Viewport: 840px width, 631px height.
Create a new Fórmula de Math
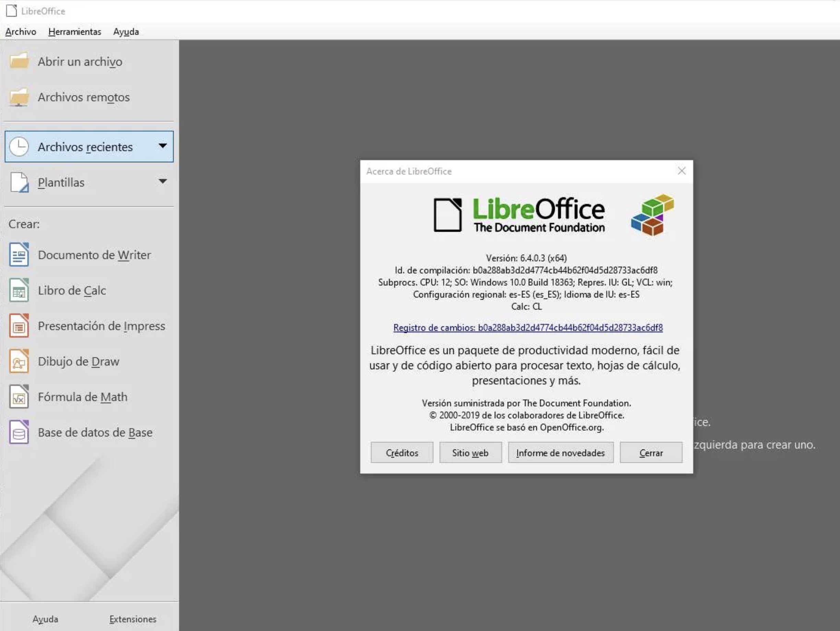click(83, 397)
